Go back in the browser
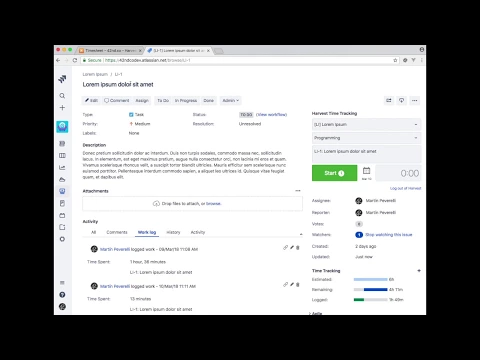Screen dimensions: 480x360 click(x=58, y=60)
